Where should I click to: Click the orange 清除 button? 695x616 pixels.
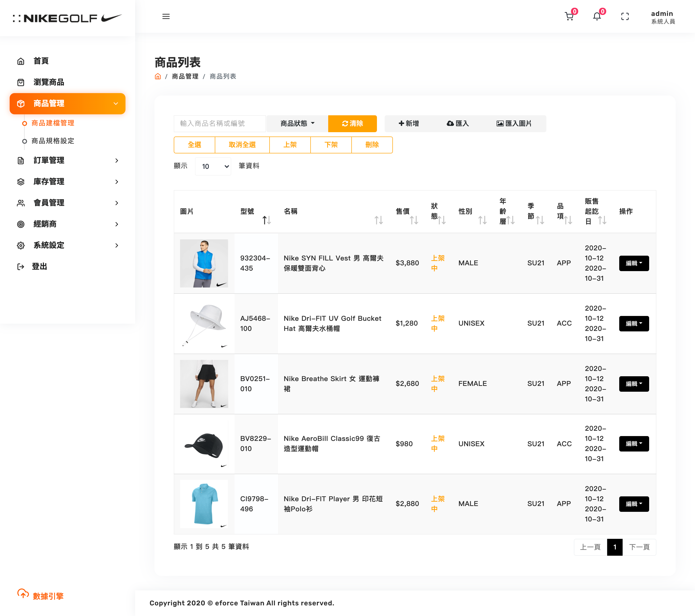[x=352, y=123]
